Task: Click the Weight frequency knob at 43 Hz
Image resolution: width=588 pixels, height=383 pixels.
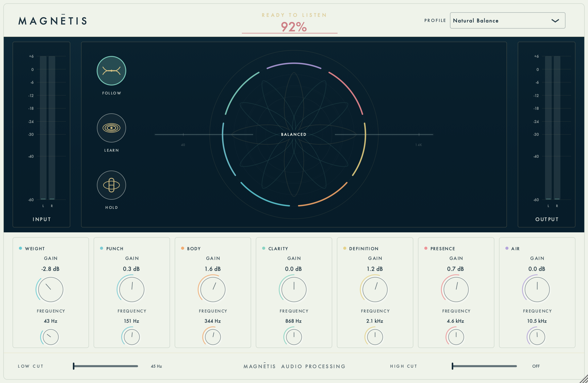Action: 51,337
